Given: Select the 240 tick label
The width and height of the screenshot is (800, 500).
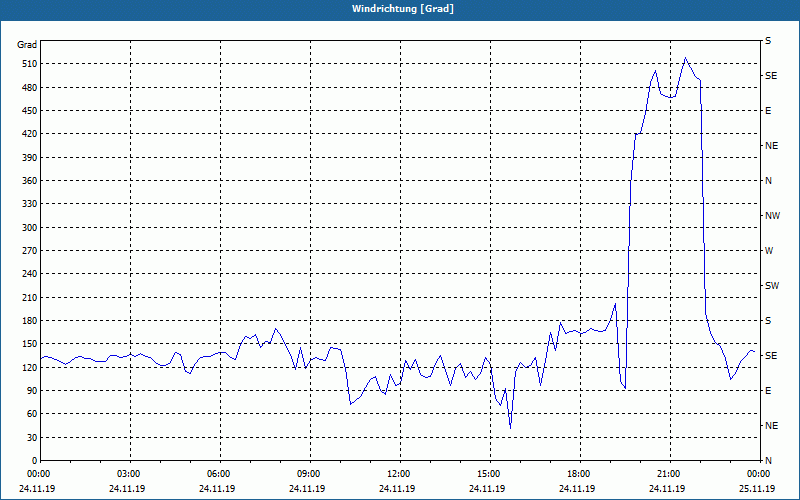Looking at the screenshot, I should 30,274.
